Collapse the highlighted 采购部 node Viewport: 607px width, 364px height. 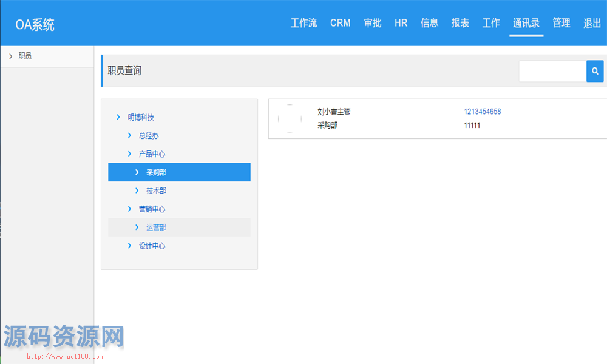(137, 172)
